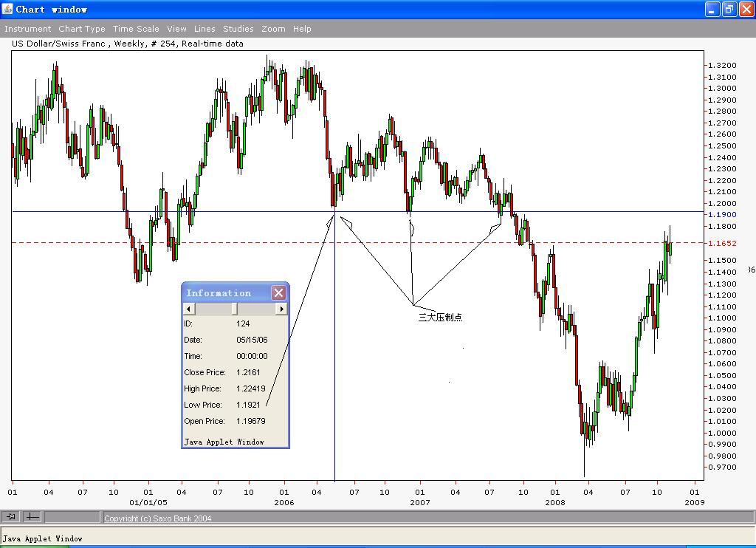Click the 2007 year axis label
This screenshot has height=548, width=756.
[420, 502]
